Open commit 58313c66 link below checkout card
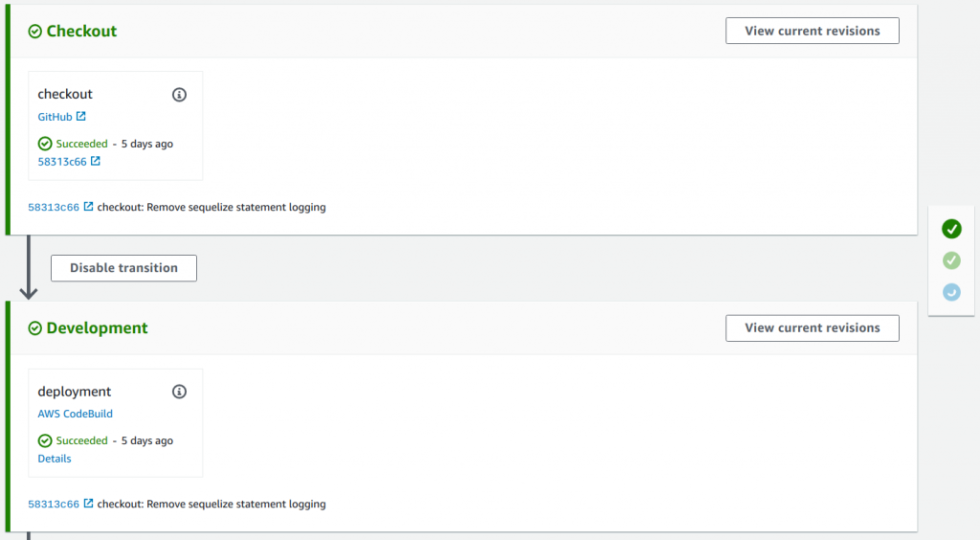Screen dimensions: 980x540 pyautogui.click(x=54, y=207)
